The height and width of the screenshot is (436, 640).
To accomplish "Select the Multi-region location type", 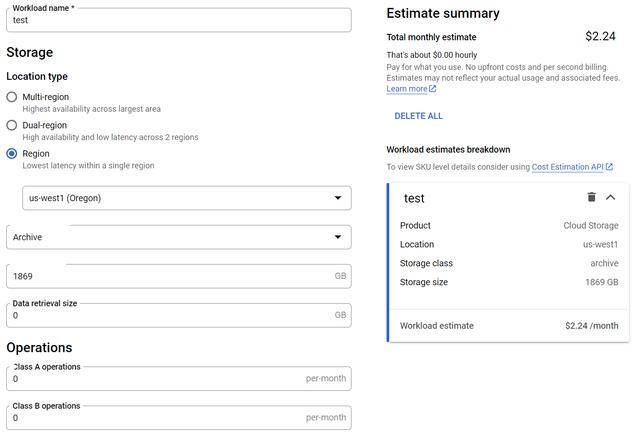I will (x=12, y=97).
